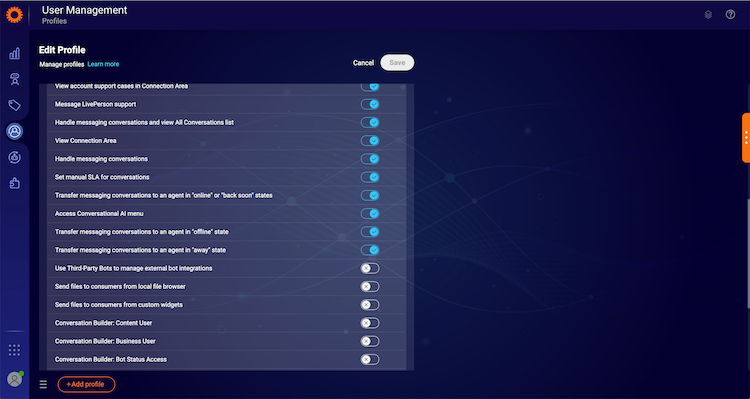Image resolution: width=750 pixels, height=399 pixels.
Task: Toggle transfer to agent in online or back soon states
Action: (370, 195)
